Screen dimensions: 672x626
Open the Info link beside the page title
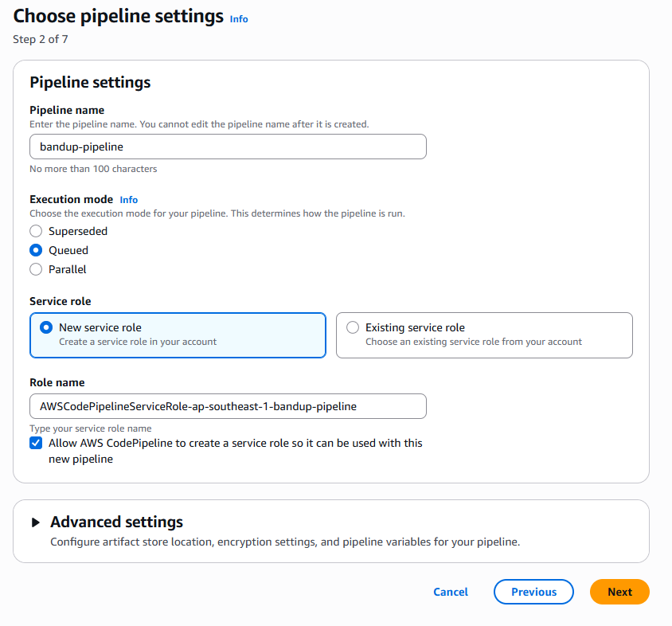238,19
